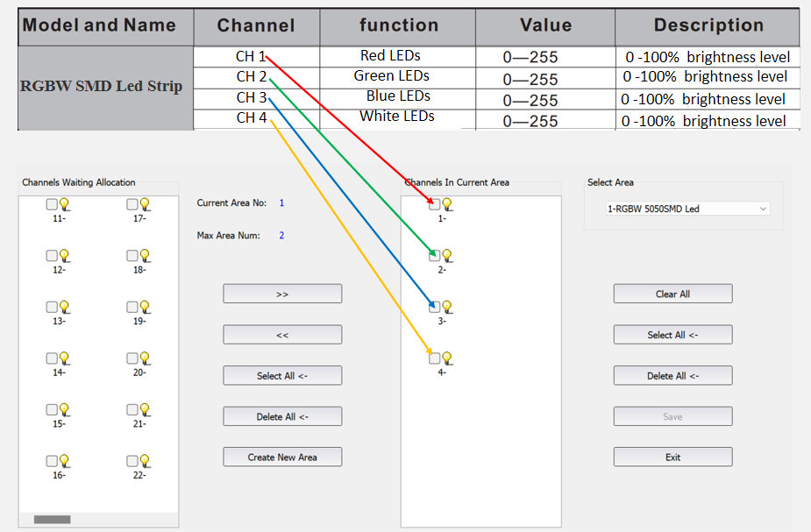The width and height of the screenshot is (811, 532).
Task: Click Delete All <- above Create New Area
Action: click(x=282, y=416)
